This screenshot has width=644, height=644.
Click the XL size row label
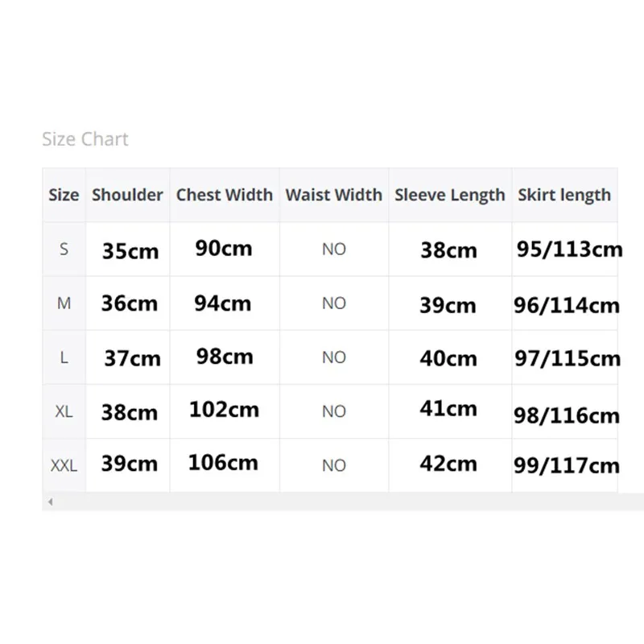[x=64, y=411]
